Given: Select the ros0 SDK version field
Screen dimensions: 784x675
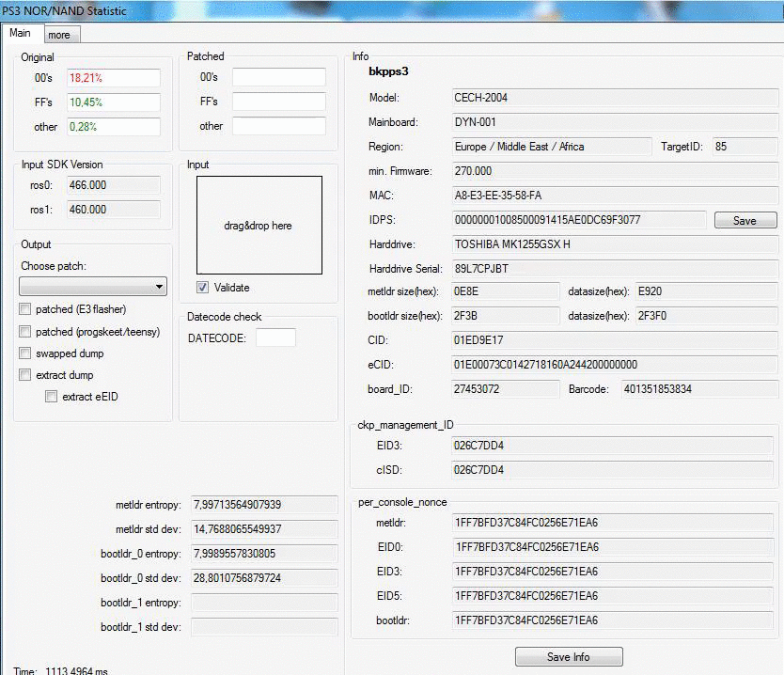Looking at the screenshot, I should (x=114, y=185).
